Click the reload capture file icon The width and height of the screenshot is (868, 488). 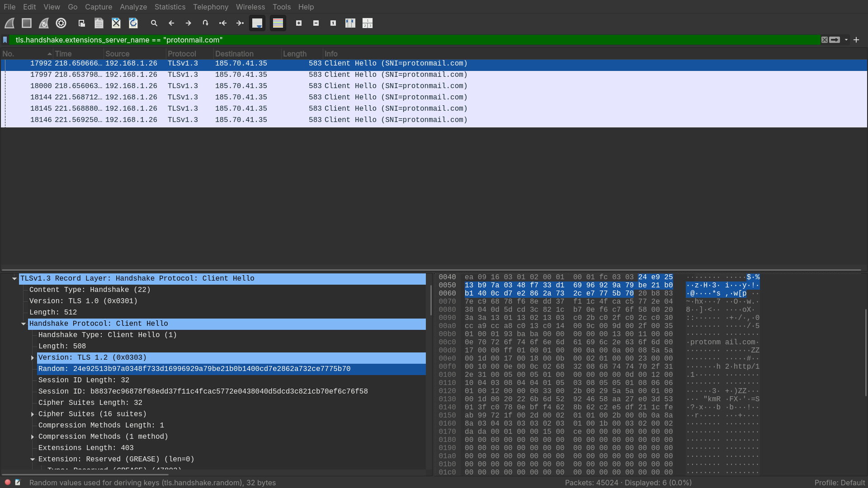133,23
